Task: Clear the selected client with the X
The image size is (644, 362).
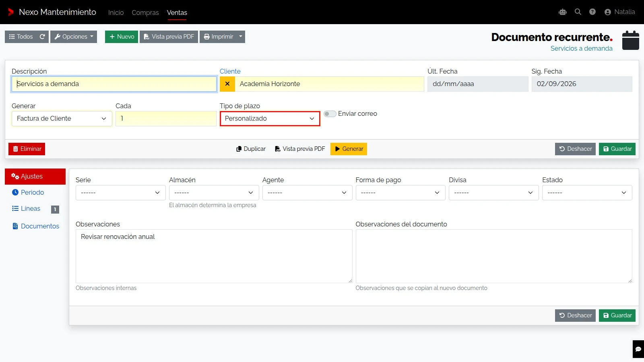Action: click(227, 84)
